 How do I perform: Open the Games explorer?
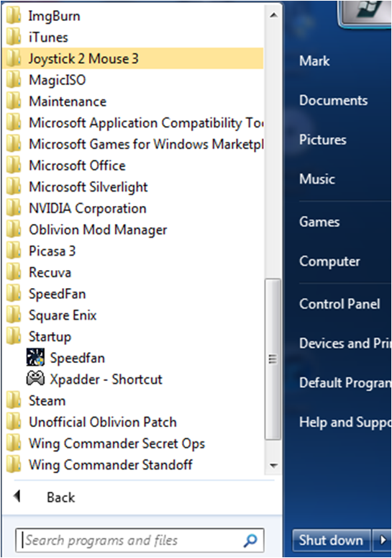[319, 222]
